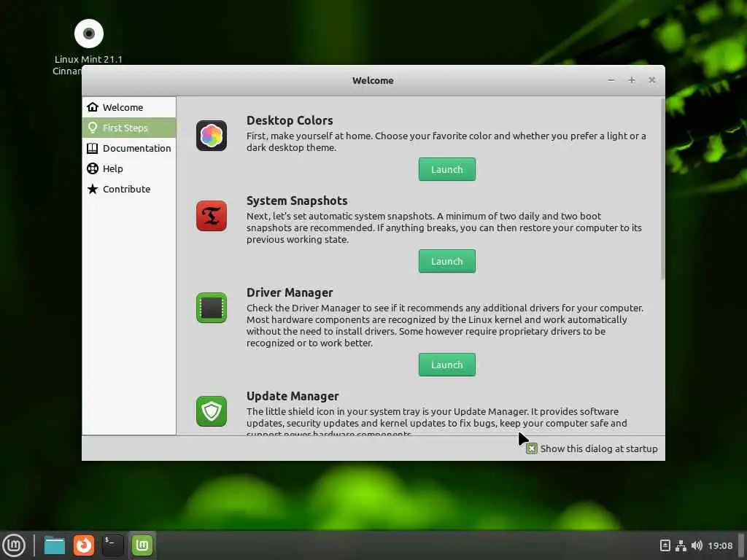Click the home icon beside Welcome
Image resolution: width=747 pixels, height=560 pixels.
pos(93,107)
